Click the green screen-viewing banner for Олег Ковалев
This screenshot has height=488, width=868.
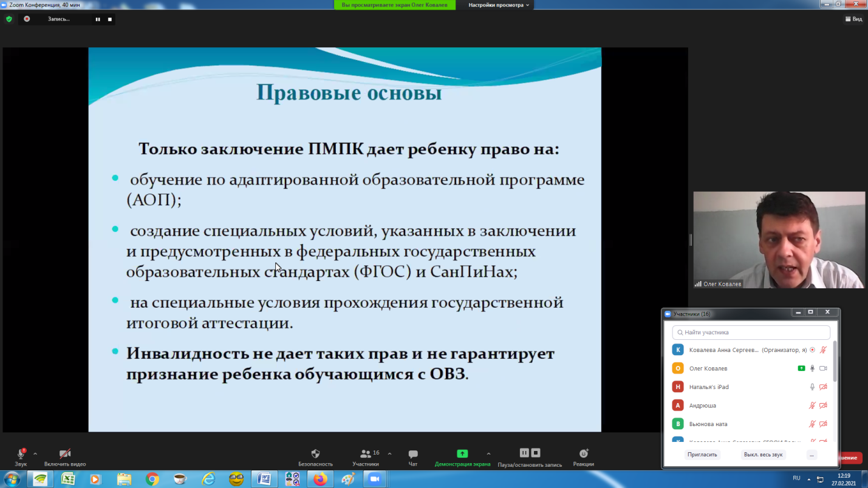(x=394, y=5)
